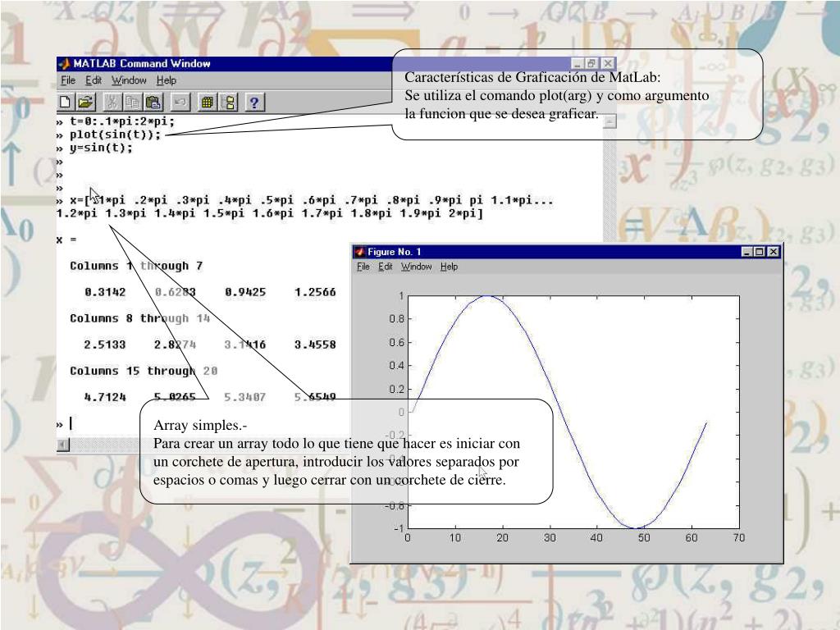Close the MATLAB Command Window
The height and width of the screenshot is (630, 840).
click(x=608, y=63)
